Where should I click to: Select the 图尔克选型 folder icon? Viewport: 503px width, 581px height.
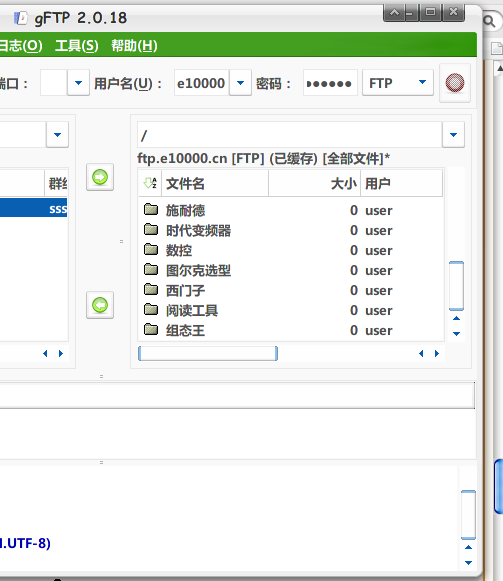(151, 270)
